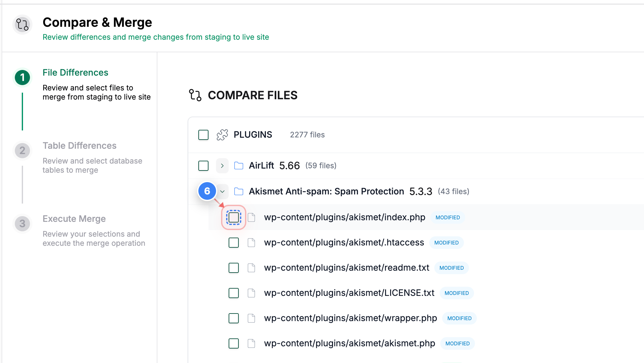Click the folder icon beside Akismet Anti-spam
The width and height of the screenshot is (644, 363).
coord(239,191)
